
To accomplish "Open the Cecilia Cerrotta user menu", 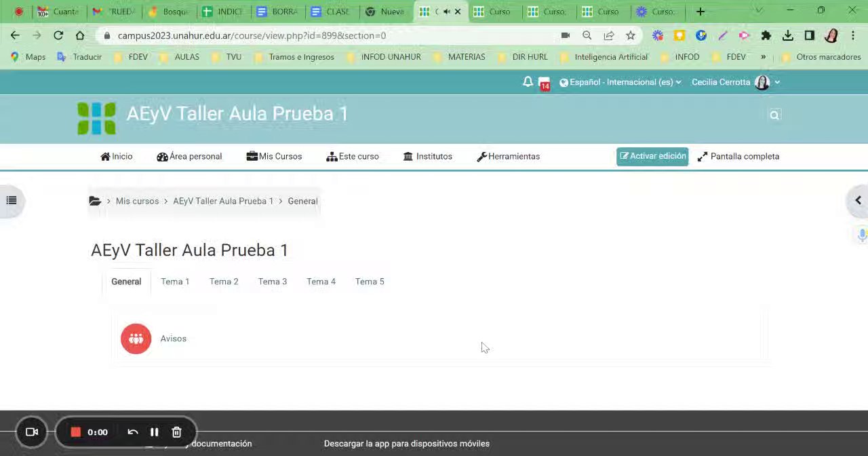I will point(736,82).
